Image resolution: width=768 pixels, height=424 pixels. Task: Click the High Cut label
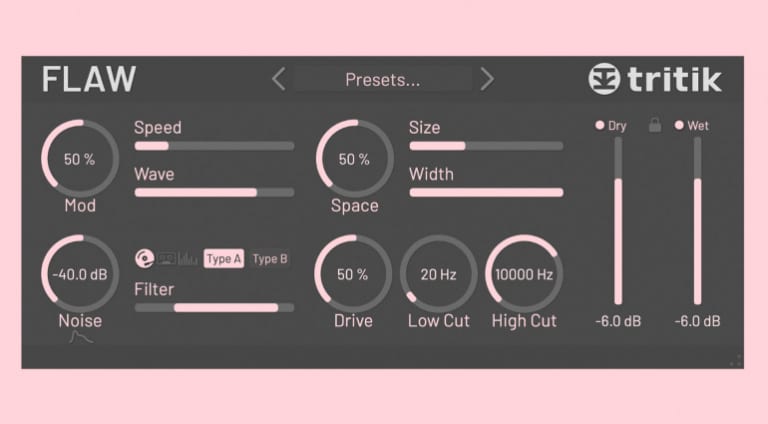(524, 321)
